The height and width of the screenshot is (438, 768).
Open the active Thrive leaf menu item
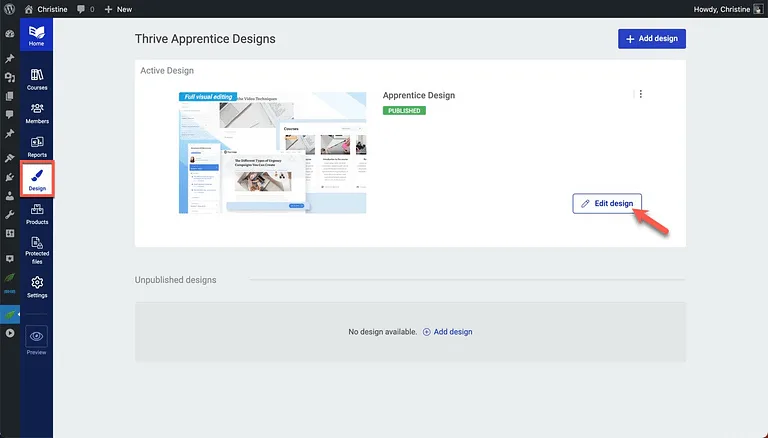pyautogui.click(x=10, y=315)
